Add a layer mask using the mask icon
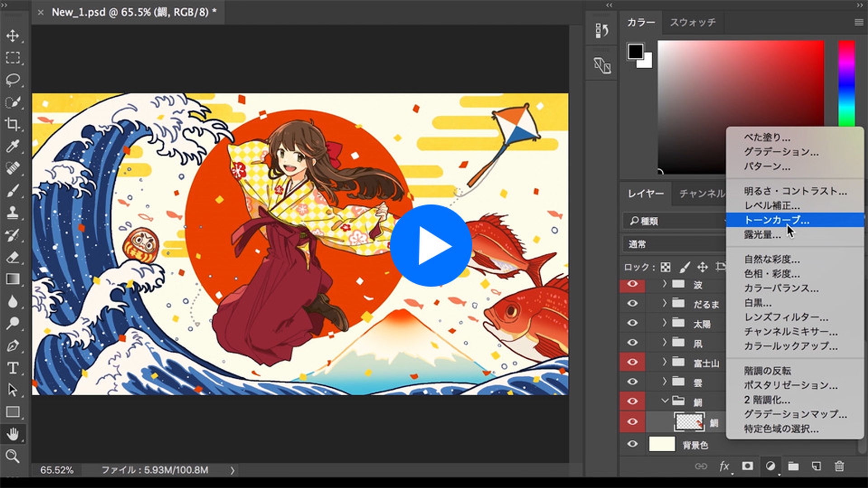Image resolution: width=868 pixels, height=488 pixels. [747, 466]
